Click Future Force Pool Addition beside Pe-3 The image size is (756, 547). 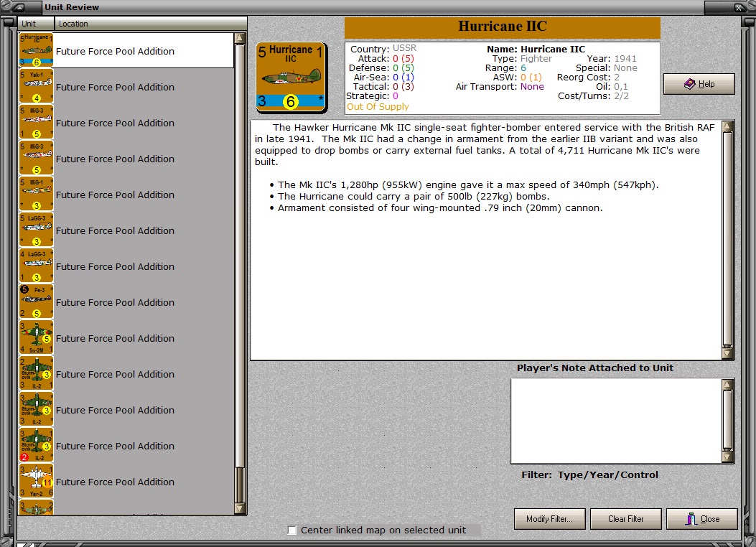[116, 303]
